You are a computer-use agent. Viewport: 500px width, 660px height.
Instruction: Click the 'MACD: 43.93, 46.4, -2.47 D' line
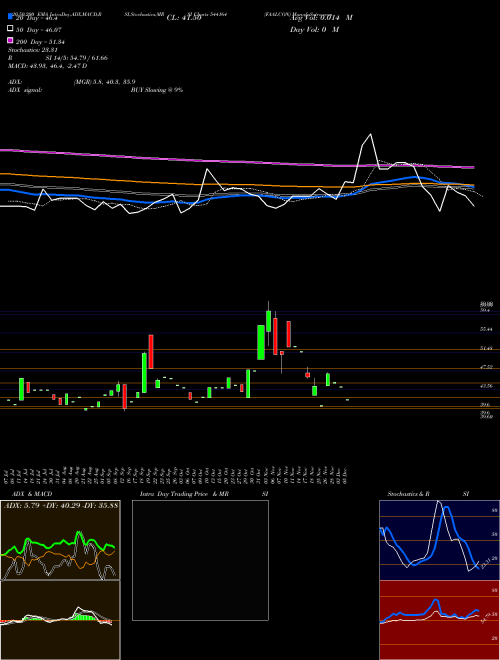click(x=47, y=66)
